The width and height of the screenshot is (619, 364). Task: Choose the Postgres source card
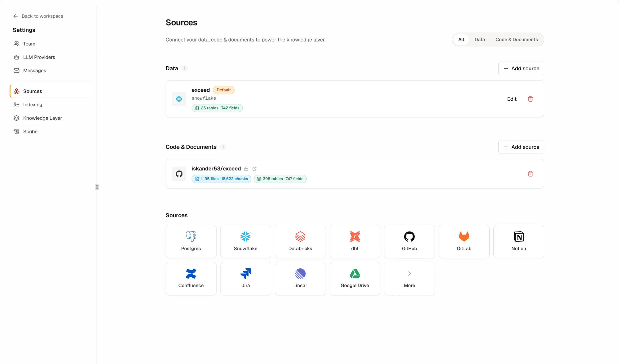click(191, 241)
